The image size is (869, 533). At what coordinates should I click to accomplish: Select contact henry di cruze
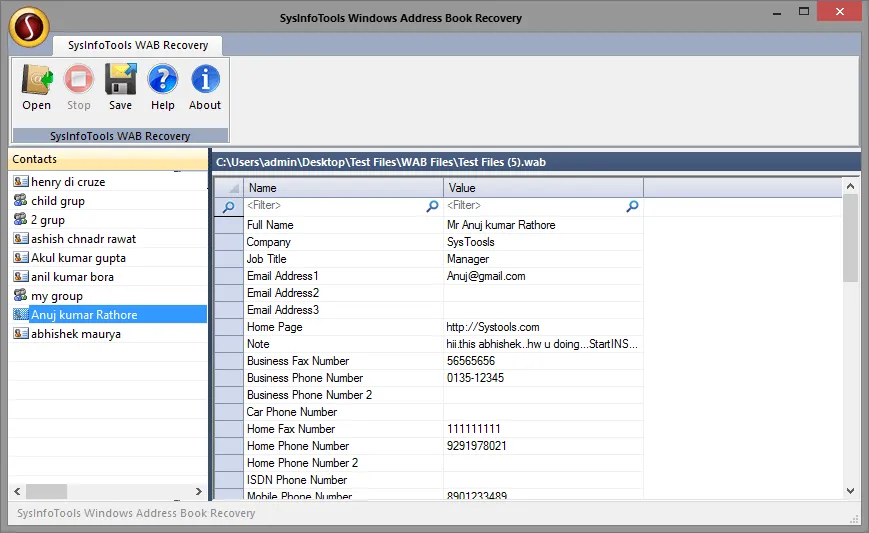point(68,182)
